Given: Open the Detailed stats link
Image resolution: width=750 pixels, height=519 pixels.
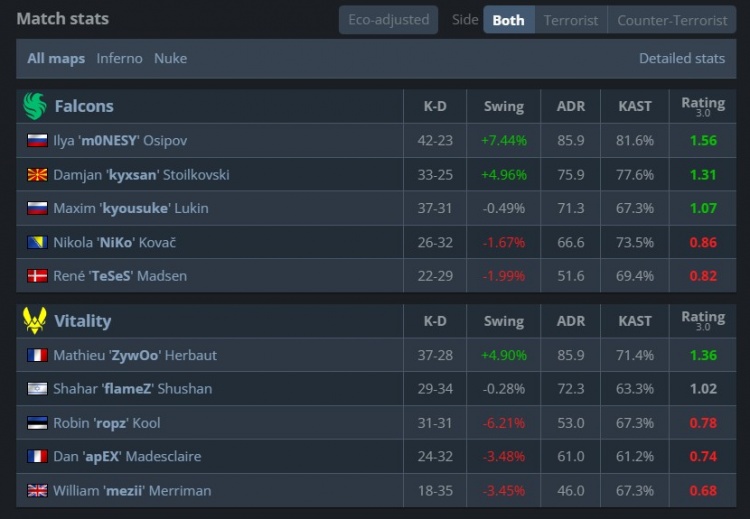Looking at the screenshot, I should [682, 59].
